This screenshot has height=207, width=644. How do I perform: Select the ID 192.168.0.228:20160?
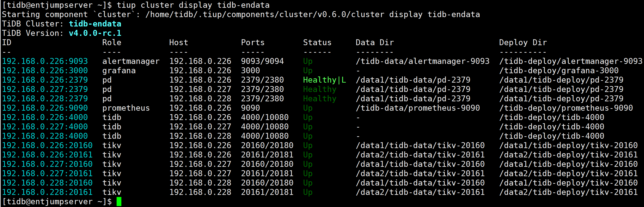click(x=47, y=183)
